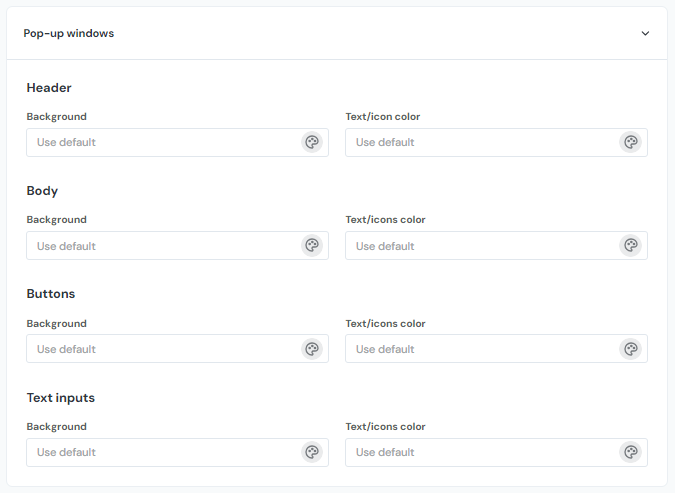Click the Header Text/icon color field
The width and height of the screenshot is (675, 493).
pos(478,142)
